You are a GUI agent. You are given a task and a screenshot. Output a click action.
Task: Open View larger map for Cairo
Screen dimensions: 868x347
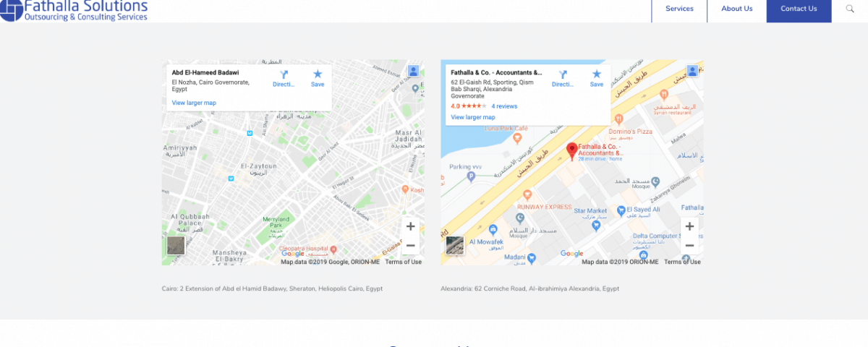(x=194, y=103)
